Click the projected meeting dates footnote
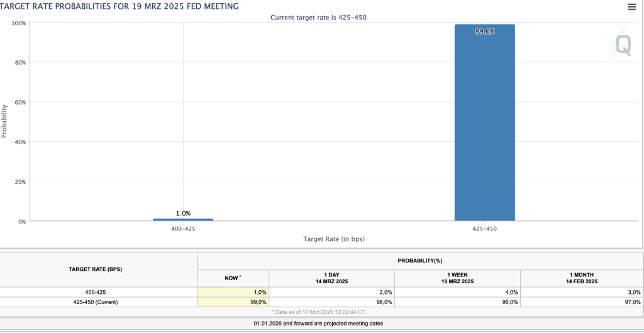Screen dimensions: 644x333 (318, 324)
